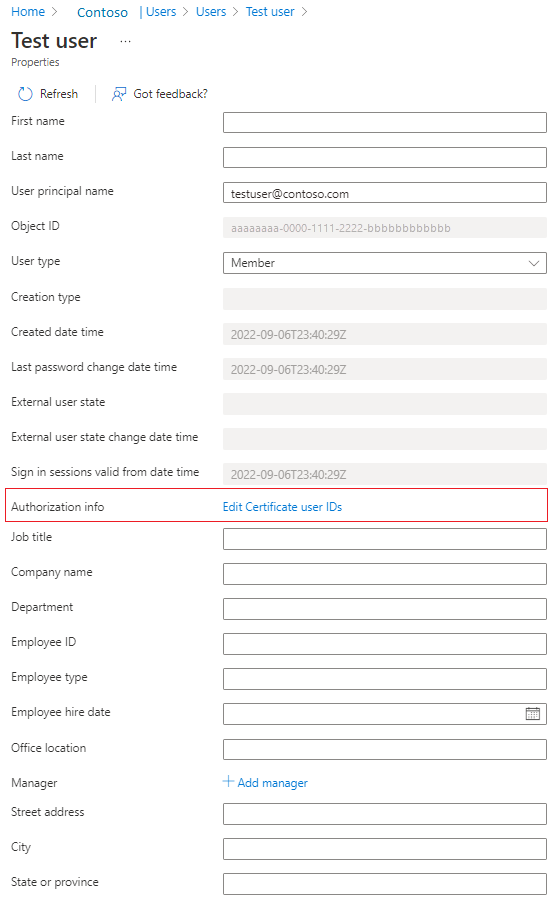The image size is (554, 900).
Task: Click the State or province field
Action: (385, 883)
